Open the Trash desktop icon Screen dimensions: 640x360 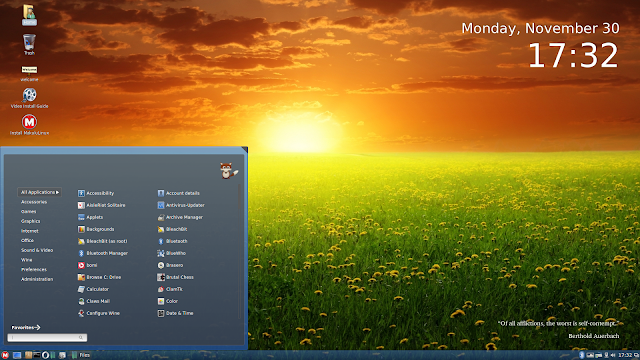(x=29, y=44)
